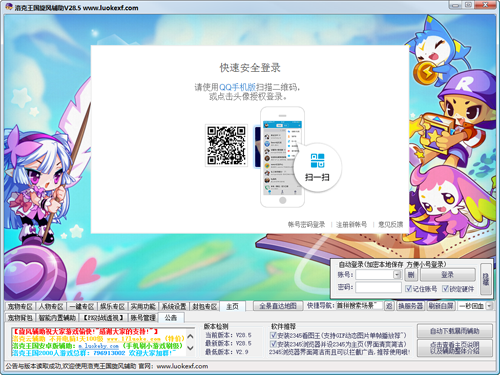Open the 账号管理 sub-tab
The height and width of the screenshot is (375, 500).
point(143,318)
